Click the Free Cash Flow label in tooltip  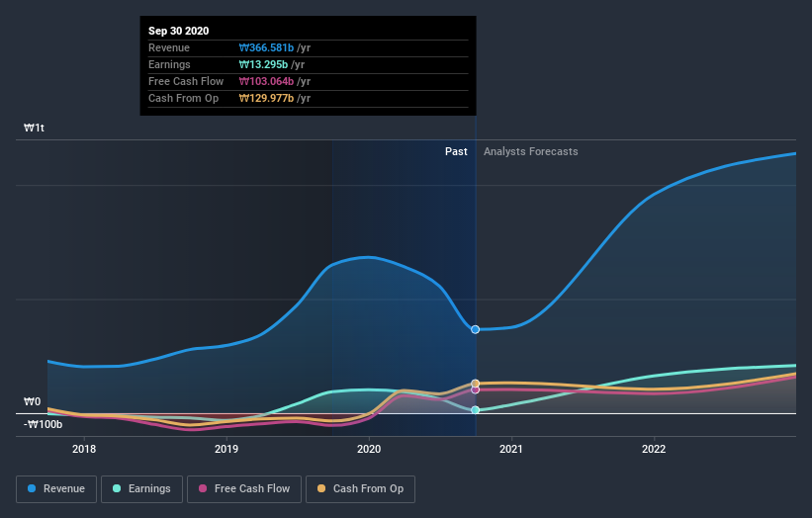click(186, 81)
